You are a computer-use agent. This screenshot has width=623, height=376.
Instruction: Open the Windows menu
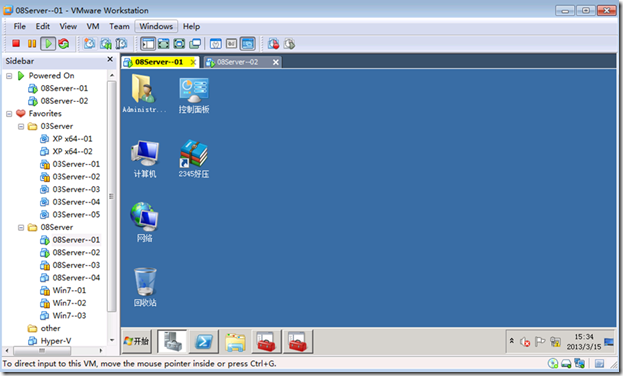156,26
